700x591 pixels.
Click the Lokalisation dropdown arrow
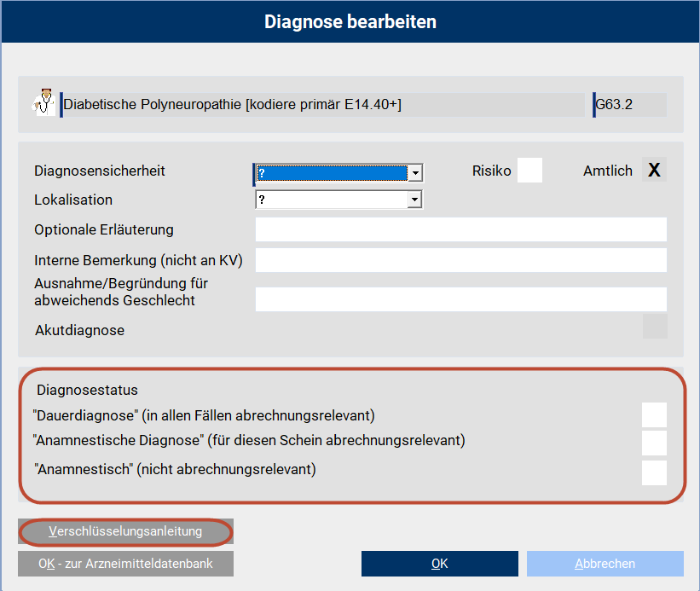(414, 199)
